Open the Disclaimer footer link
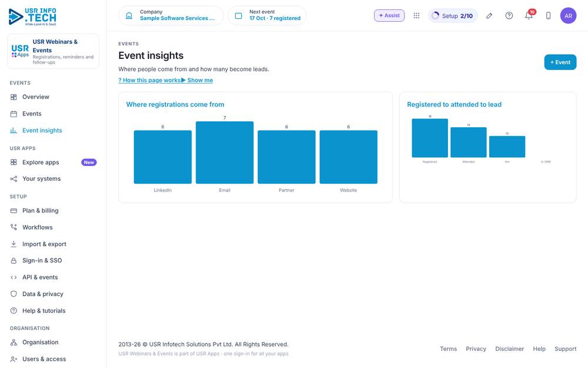This screenshot has height=368, width=588. [x=510, y=349]
